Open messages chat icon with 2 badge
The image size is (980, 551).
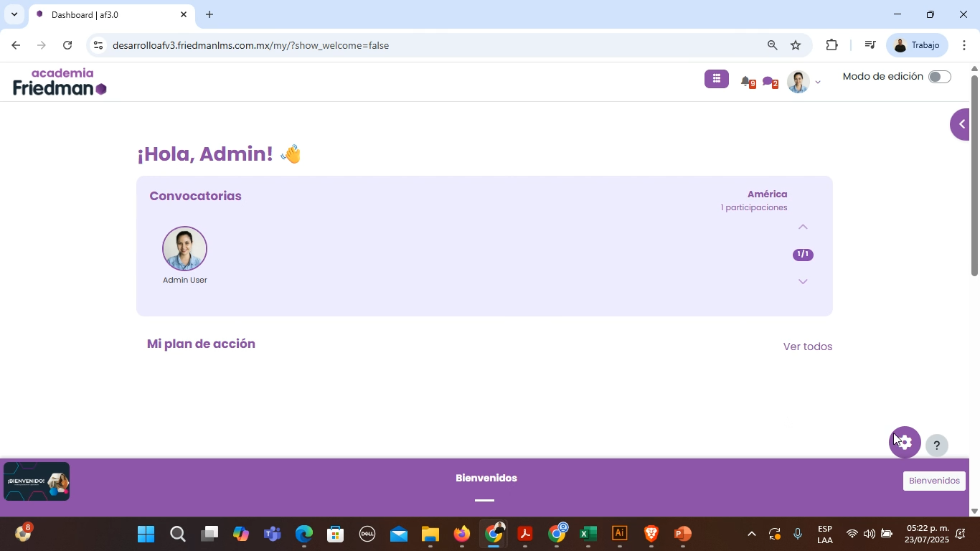(x=770, y=82)
